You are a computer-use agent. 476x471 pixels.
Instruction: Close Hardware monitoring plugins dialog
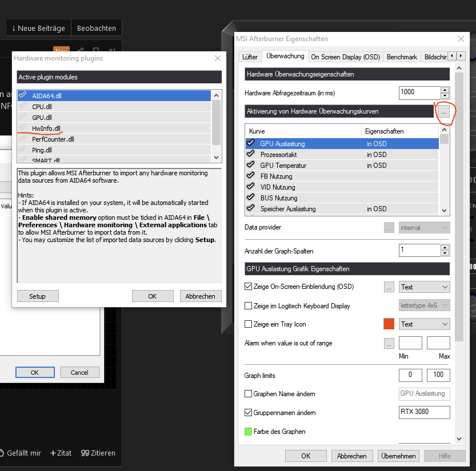click(x=218, y=58)
